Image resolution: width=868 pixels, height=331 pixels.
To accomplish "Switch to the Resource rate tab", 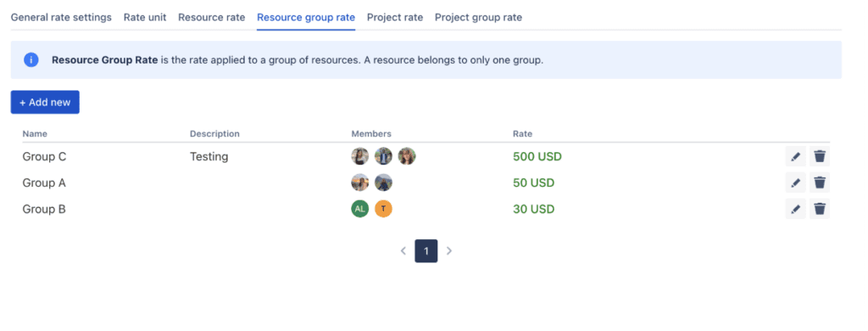I will [x=211, y=17].
